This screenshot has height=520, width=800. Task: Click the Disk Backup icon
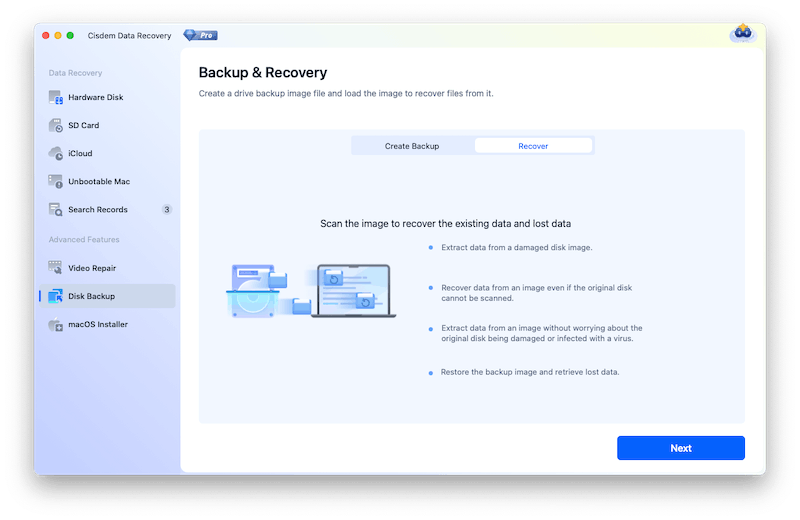coord(56,296)
